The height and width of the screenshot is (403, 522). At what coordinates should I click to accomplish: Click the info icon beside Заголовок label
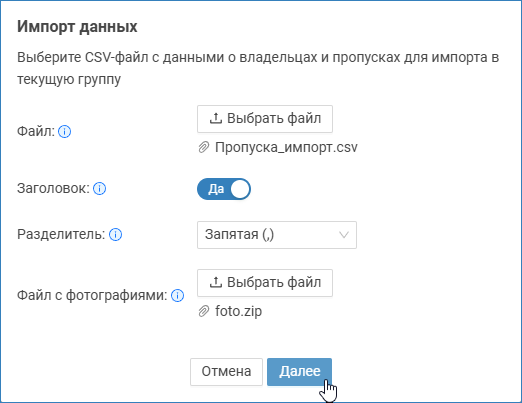pos(99,189)
